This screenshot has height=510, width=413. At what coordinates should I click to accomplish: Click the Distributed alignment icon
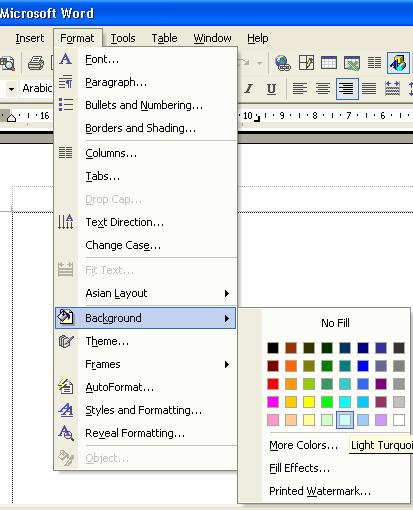pyautogui.click(x=392, y=89)
